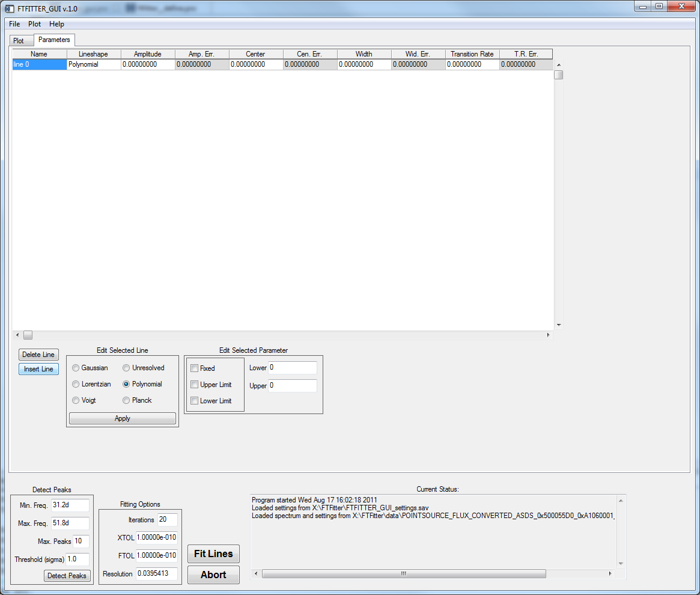The height and width of the screenshot is (595, 700).
Task: Click the table's vertical scroll down arrow
Action: pos(558,325)
